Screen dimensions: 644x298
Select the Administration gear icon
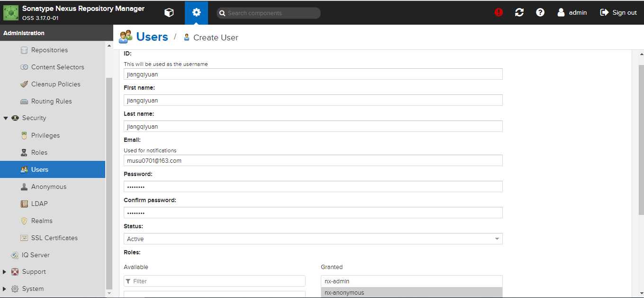(x=196, y=13)
